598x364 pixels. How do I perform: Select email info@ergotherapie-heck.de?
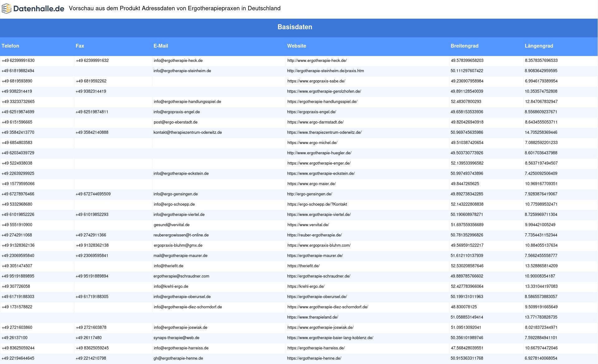pos(178,61)
